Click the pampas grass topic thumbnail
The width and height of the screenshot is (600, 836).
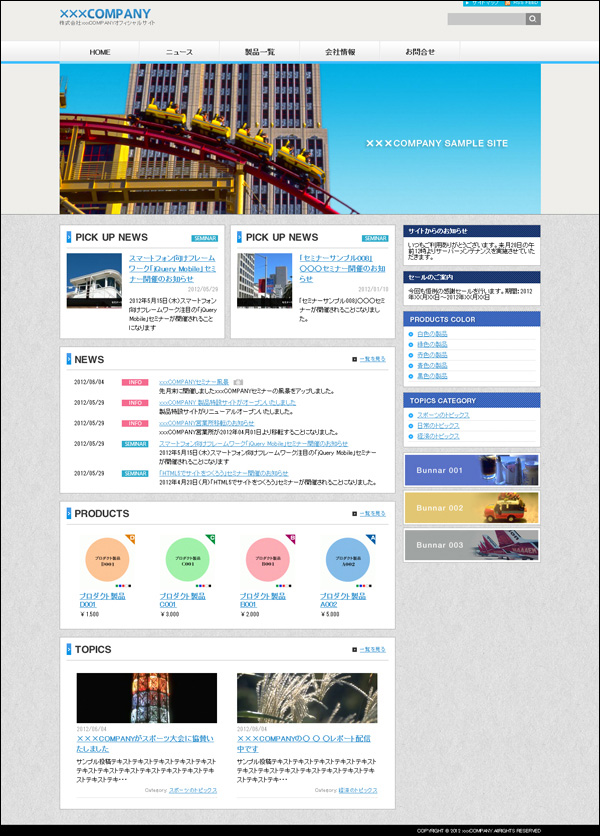(x=307, y=698)
